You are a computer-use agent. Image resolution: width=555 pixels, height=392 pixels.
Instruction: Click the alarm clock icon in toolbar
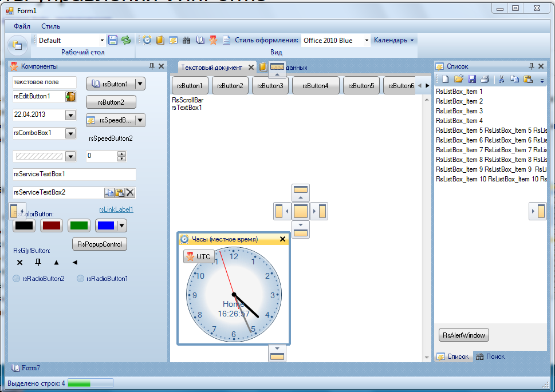147,40
